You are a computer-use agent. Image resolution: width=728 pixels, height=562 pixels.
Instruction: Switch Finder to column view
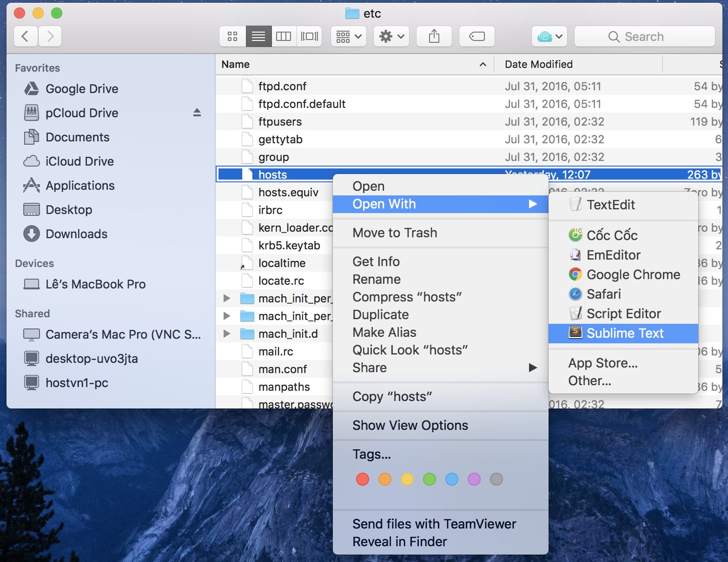click(x=284, y=36)
